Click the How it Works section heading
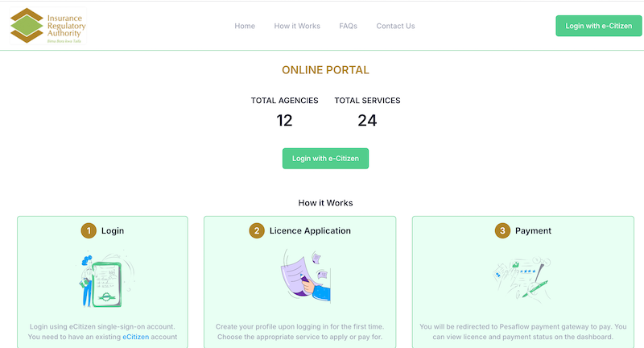This screenshot has width=644, height=348. [325, 203]
